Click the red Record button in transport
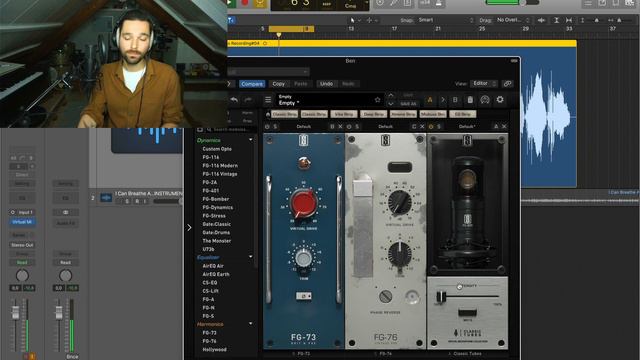Screen dimensions: 640x360 tap(245, 3)
